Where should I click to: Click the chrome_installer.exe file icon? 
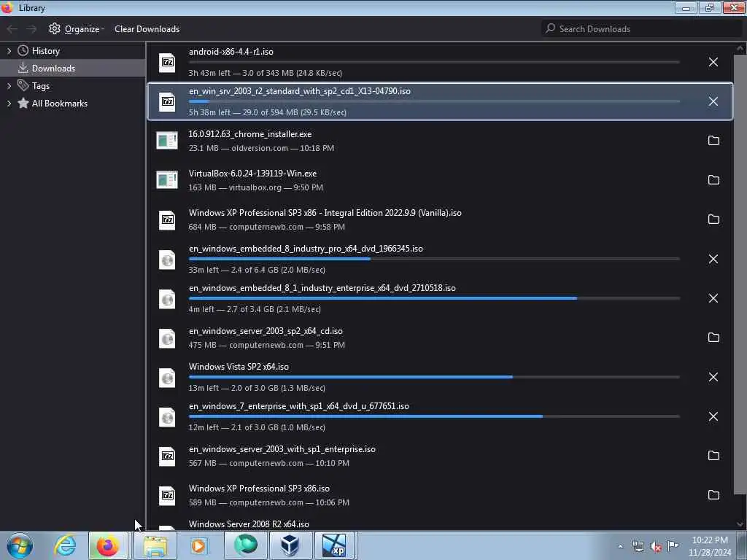click(x=167, y=141)
